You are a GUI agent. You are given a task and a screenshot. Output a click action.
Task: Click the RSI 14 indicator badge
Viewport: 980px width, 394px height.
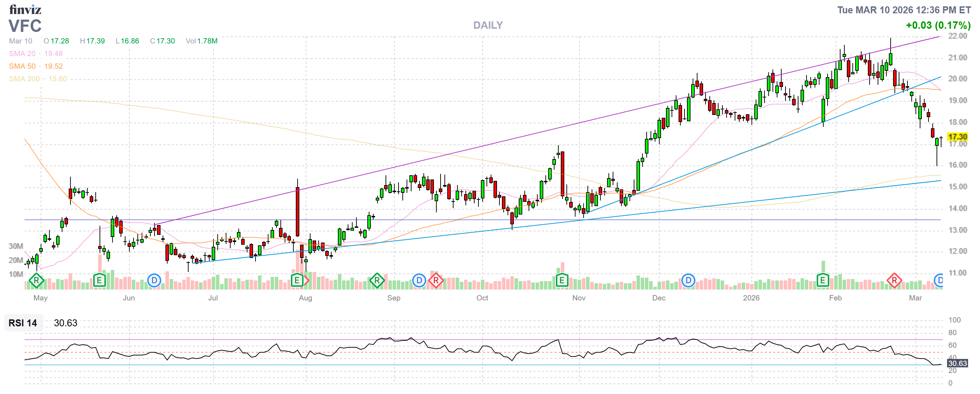pos(23,323)
